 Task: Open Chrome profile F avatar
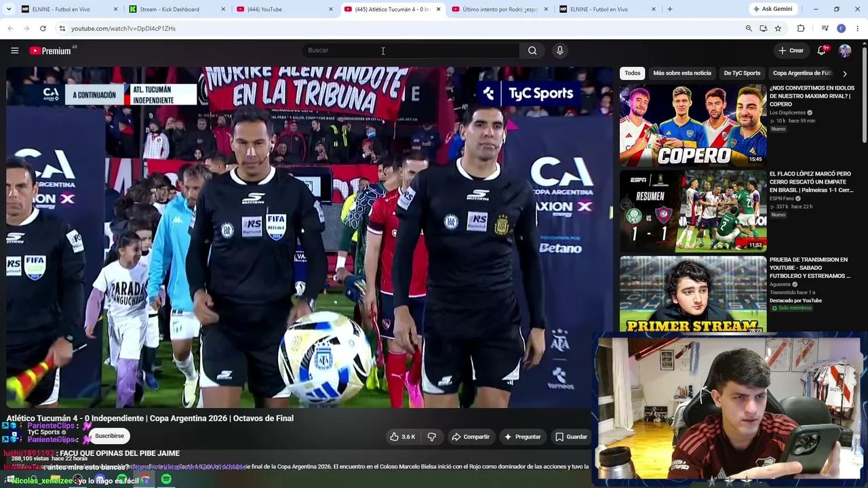click(842, 28)
